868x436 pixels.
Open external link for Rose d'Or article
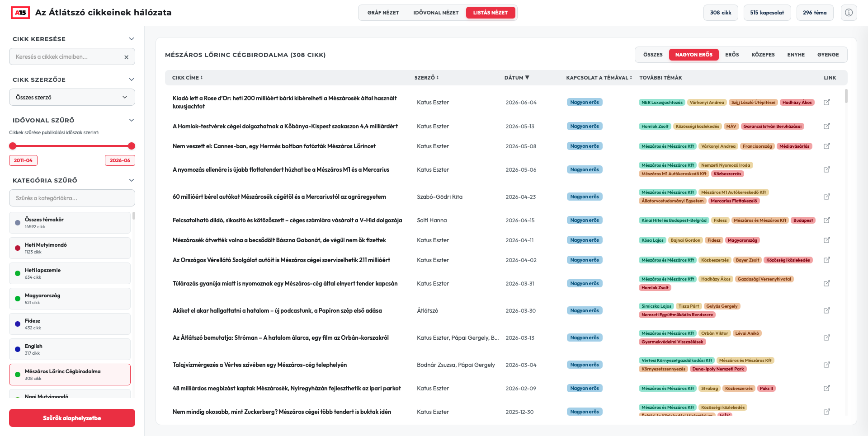click(827, 102)
